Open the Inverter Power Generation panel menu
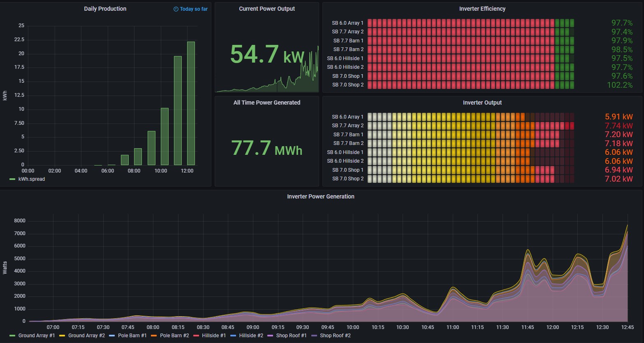644x343 pixels. point(320,196)
